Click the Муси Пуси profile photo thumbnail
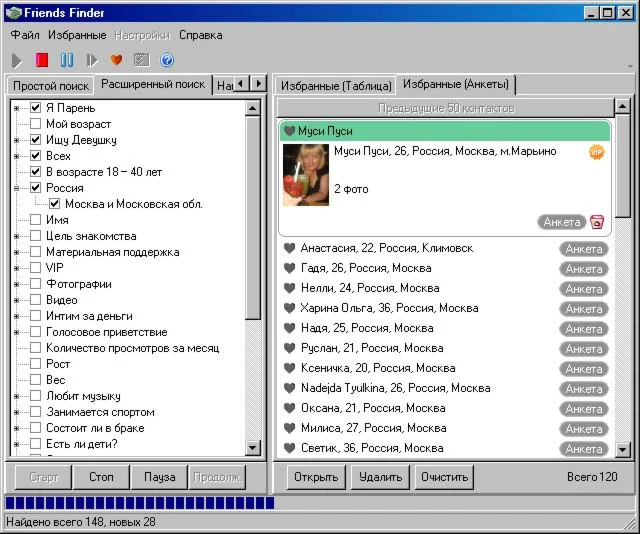The image size is (640, 534). (x=306, y=175)
